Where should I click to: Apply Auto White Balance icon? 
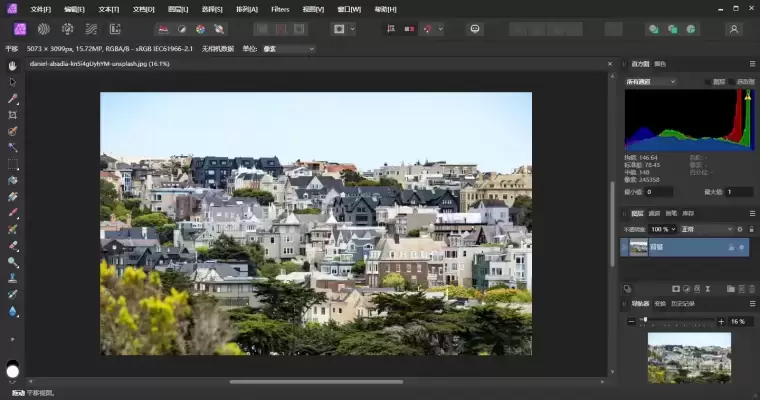219,29
